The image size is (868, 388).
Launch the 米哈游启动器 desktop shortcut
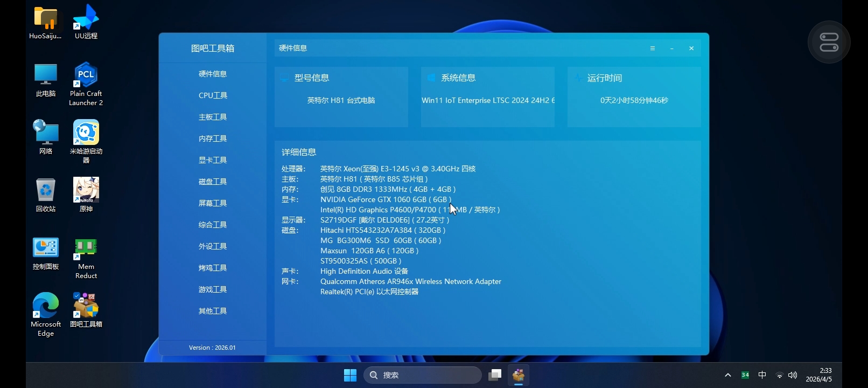pyautogui.click(x=86, y=142)
